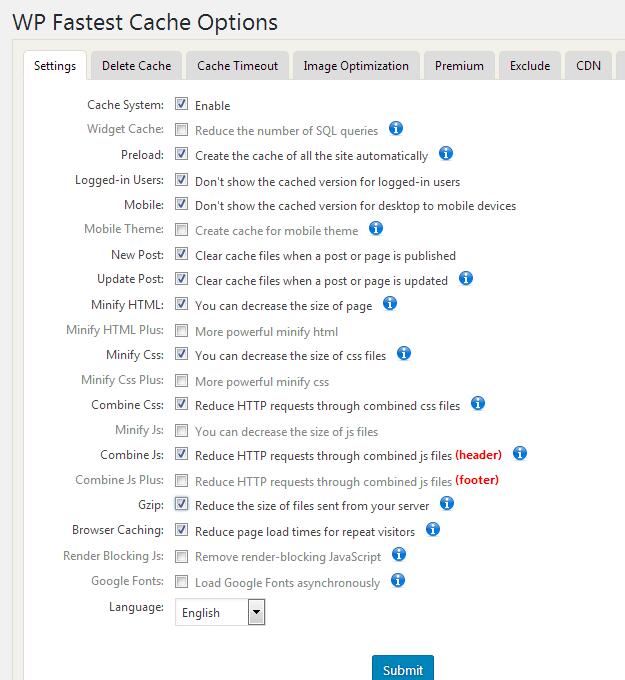Screen dimensions: 625x680
Task: Uncheck the Preload checkbox
Action: tap(181, 154)
